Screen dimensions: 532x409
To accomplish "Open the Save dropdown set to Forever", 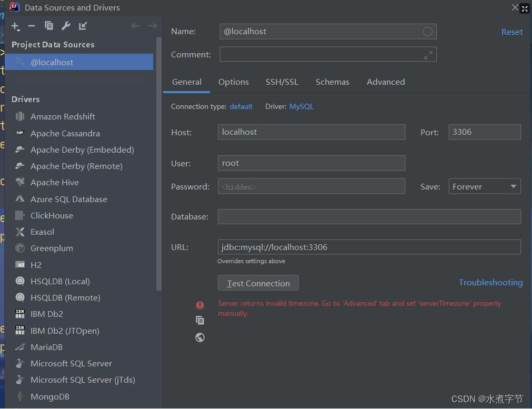I will tap(484, 186).
